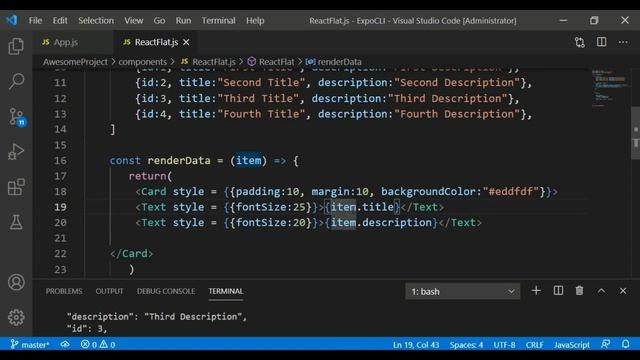Select the ReactFlat.js editor tab
The image size is (640, 360).
pos(155,42)
